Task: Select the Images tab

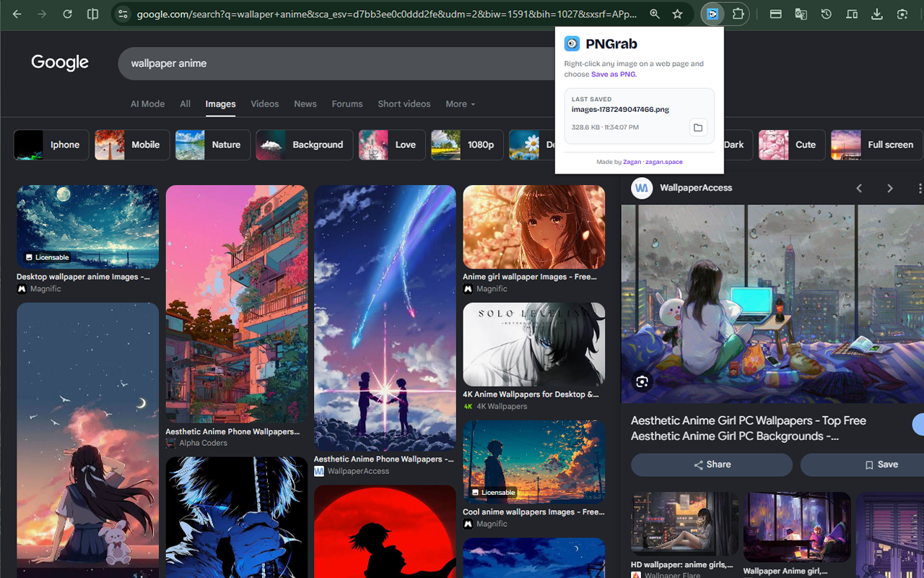Action: pyautogui.click(x=220, y=104)
